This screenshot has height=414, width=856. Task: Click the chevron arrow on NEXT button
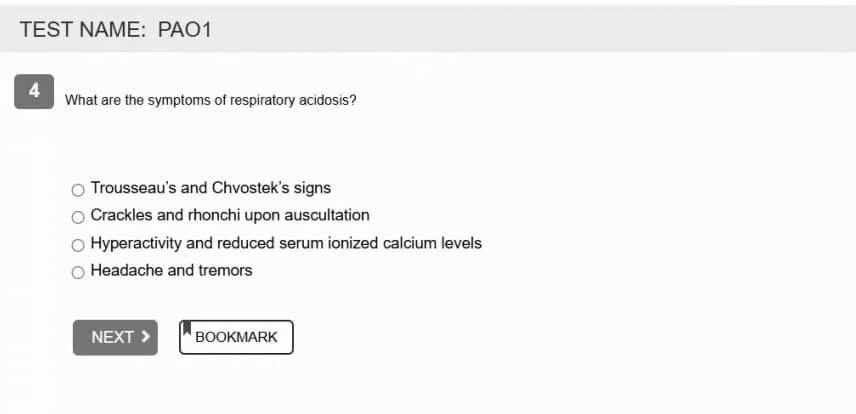(x=146, y=337)
